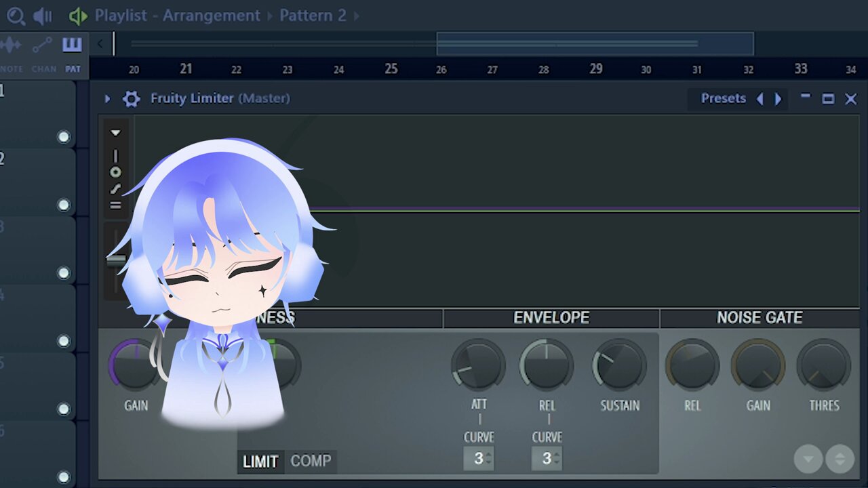Maximize the Fruity Limiter window
Viewport: 868px width, 488px height.
[x=828, y=99]
